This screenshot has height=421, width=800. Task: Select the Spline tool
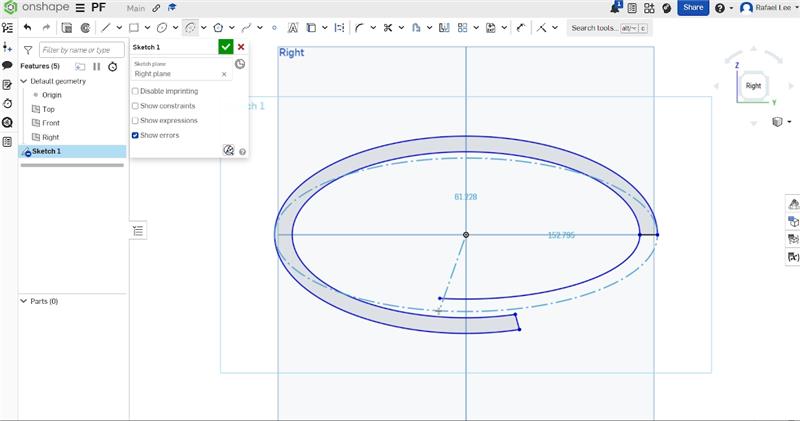click(246, 28)
